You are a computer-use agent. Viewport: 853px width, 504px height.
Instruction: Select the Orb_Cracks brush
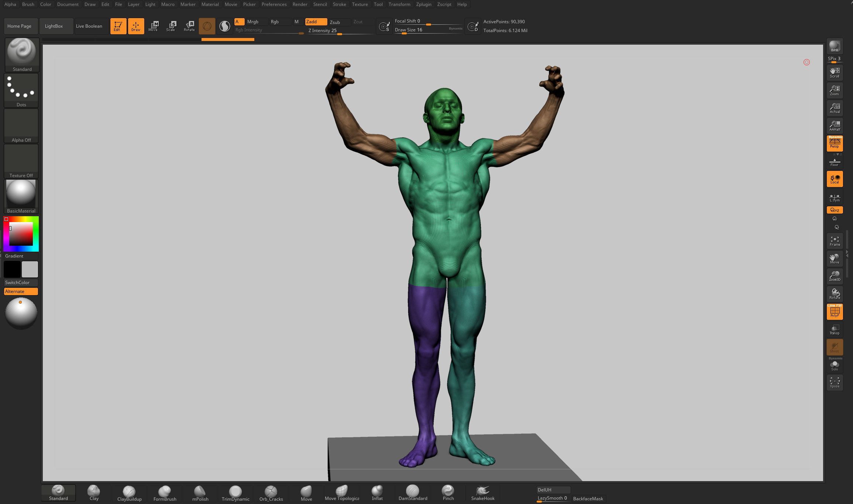point(271,493)
